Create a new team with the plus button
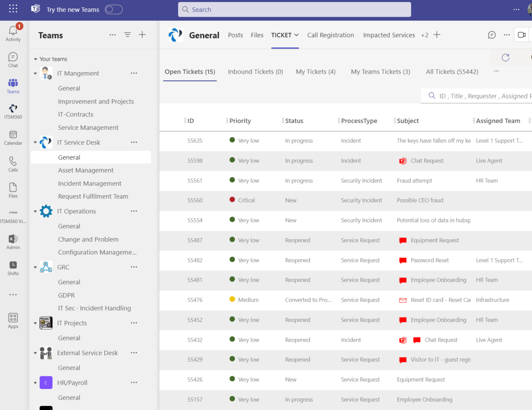The width and height of the screenshot is (532, 410). click(x=142, y=35)
